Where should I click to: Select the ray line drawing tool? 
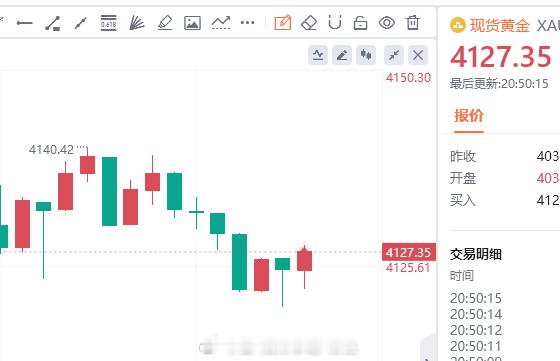81,23
